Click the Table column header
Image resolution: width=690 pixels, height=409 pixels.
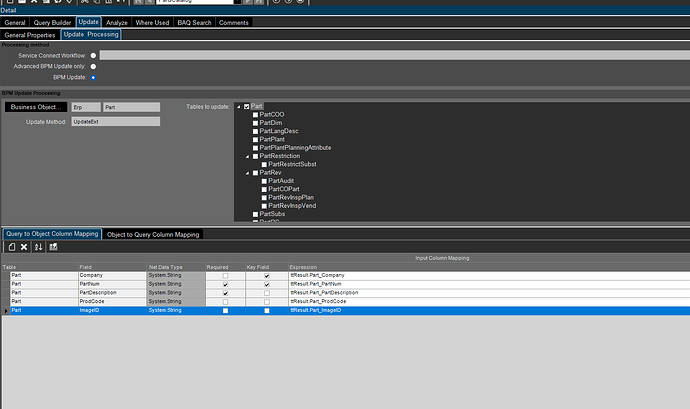tap(40, 267)
